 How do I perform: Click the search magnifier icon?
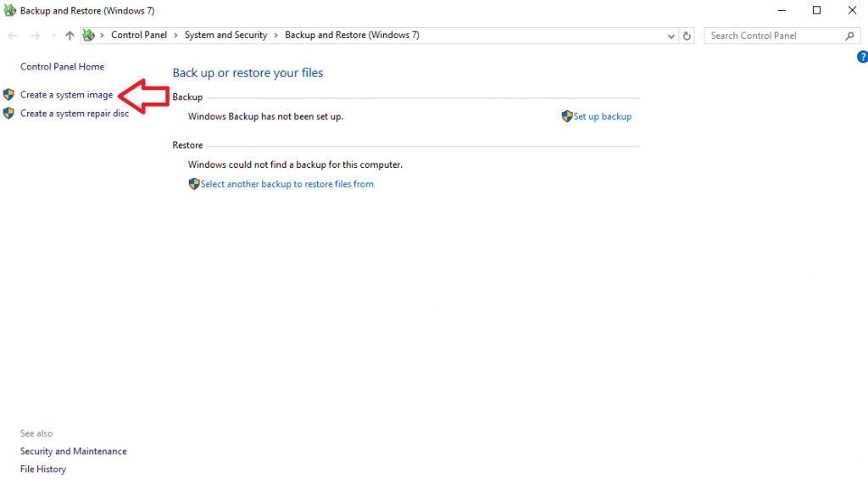point(849,36)
